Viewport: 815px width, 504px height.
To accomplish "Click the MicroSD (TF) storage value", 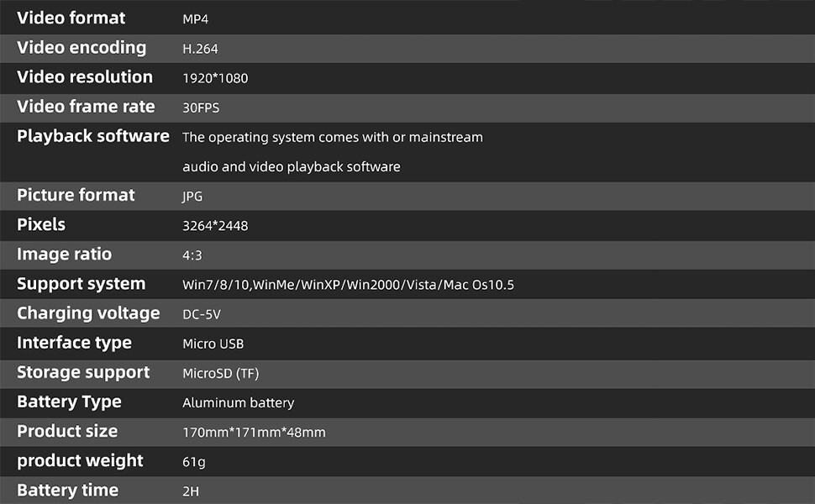I will (220, 374).
